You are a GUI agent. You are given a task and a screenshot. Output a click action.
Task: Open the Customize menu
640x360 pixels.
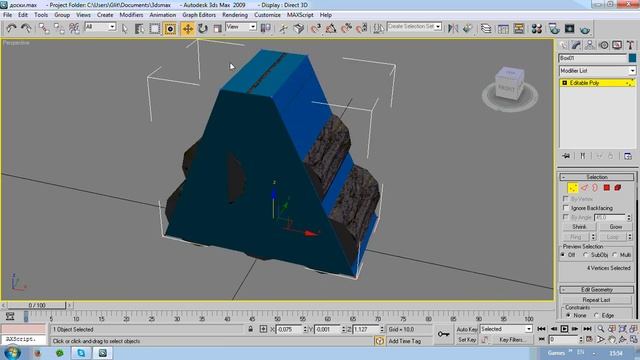click(267, 15)
